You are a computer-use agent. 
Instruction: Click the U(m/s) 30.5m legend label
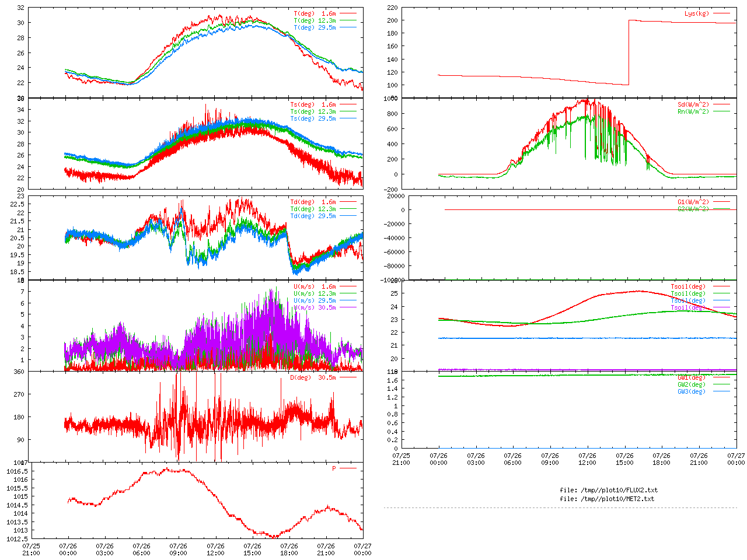click(315, 308)
